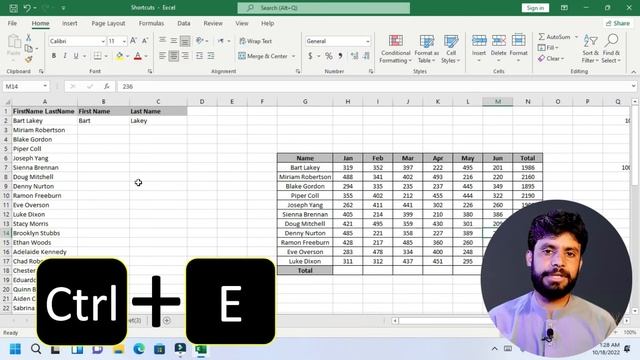This screenshot has height=360, width=640.
Task: Click the Undo icon
Action: (27, 8)
